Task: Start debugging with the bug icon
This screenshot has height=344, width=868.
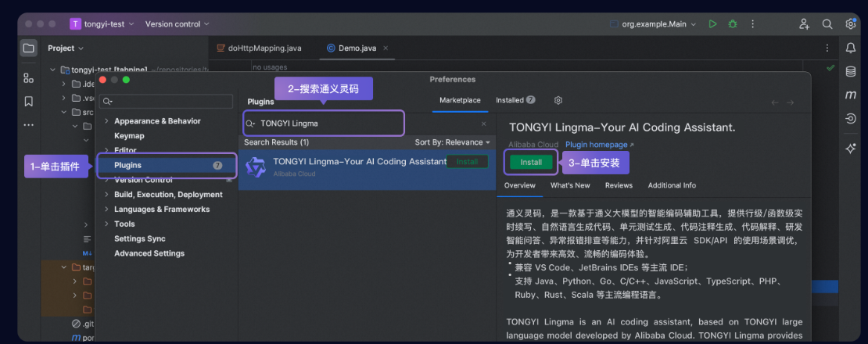Action: pyautogui.click(x=733, y=23)
